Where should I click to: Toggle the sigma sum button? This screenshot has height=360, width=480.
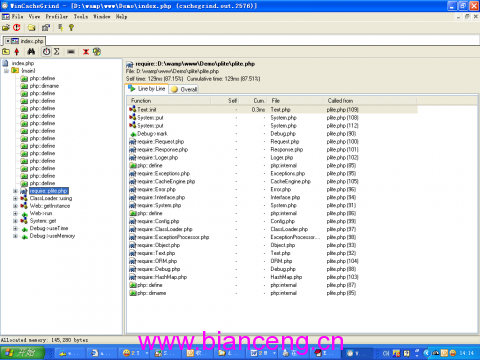point(57,52)
